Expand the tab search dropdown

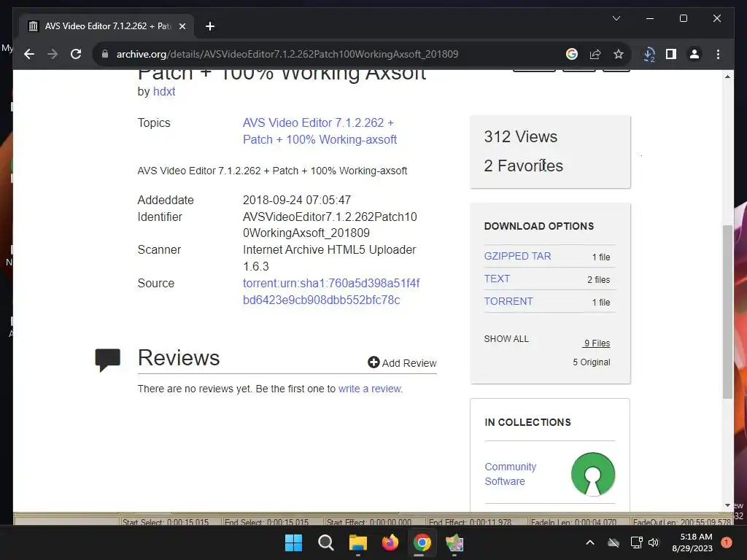(x=616, y=18)
